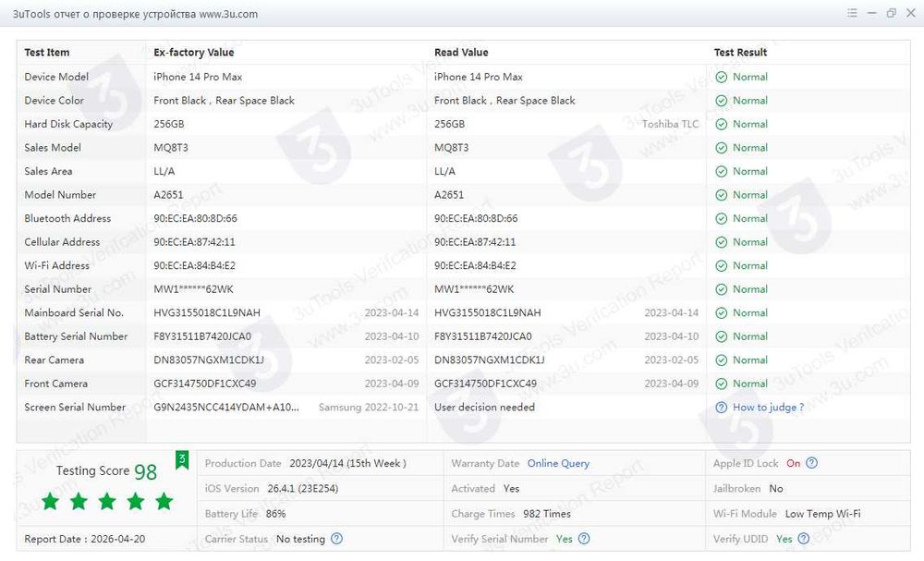This screenshot has width=924, height=561.
Task: Click the Normal check icon for Model Number
Action: pyautogui.click(x=722, y=195)
